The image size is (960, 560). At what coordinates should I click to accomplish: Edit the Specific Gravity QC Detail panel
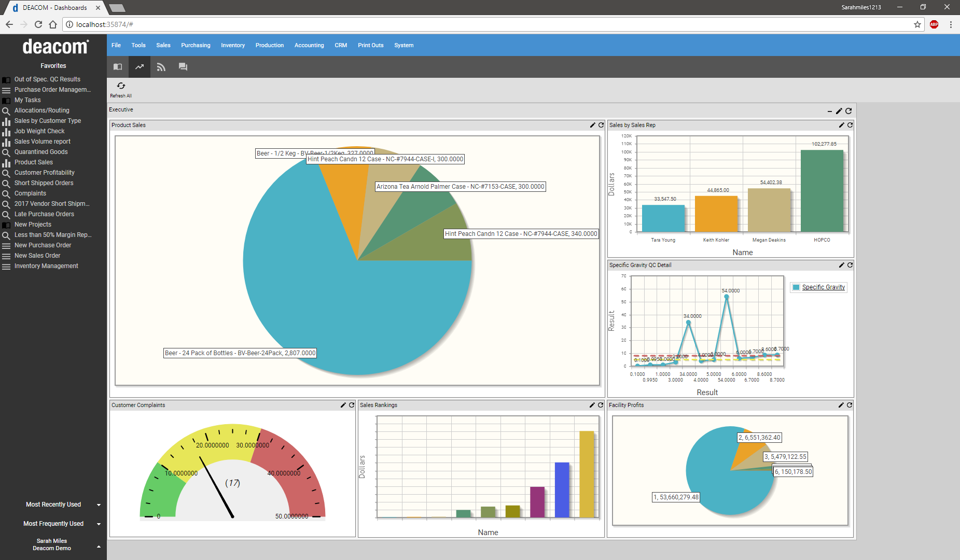841,265
